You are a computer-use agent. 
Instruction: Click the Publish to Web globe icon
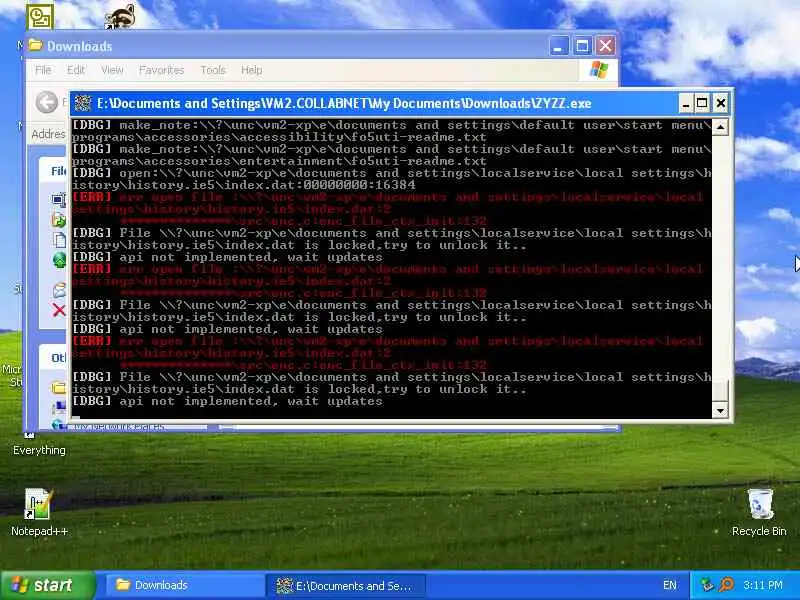point(60,260)
